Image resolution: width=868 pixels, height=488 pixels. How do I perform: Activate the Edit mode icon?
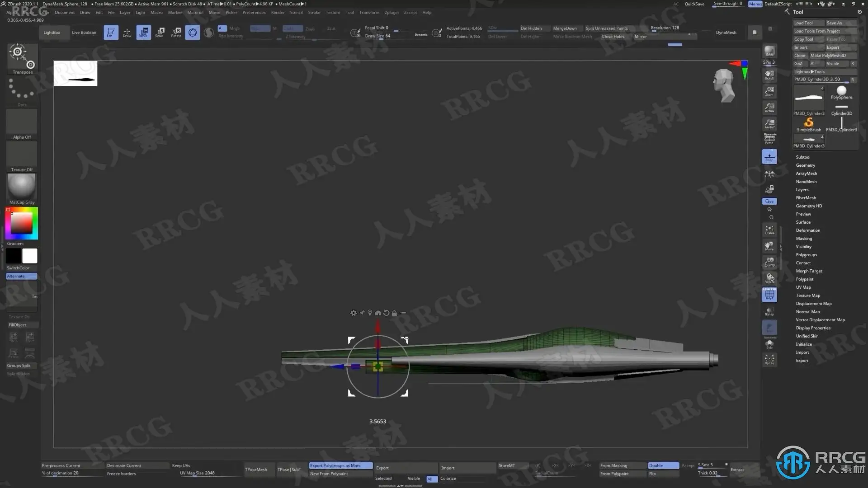tap(110, 32)
